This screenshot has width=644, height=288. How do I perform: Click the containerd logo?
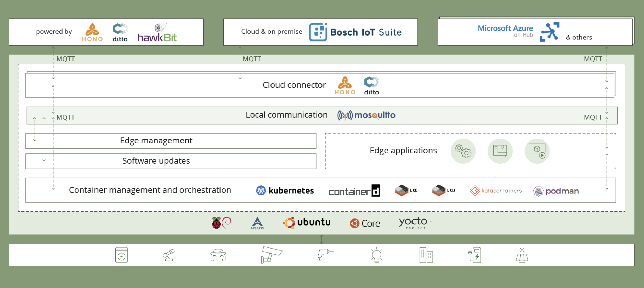tap(354, 191)
